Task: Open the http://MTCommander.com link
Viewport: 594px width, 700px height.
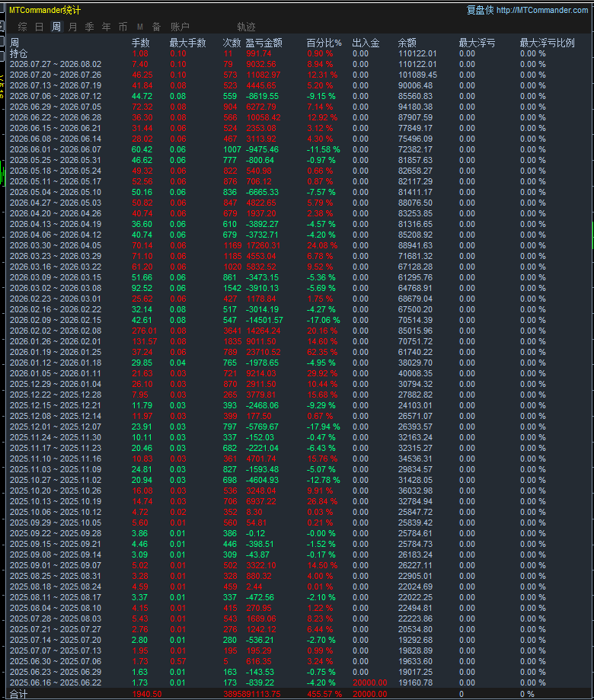Action: pyautogui.click(x=542, y=10)
